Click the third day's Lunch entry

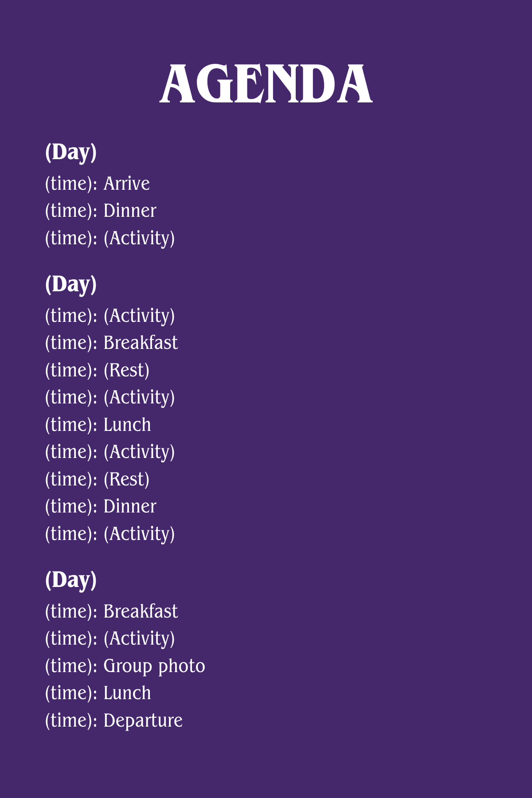pyautogui.click(x=98, y=693)
